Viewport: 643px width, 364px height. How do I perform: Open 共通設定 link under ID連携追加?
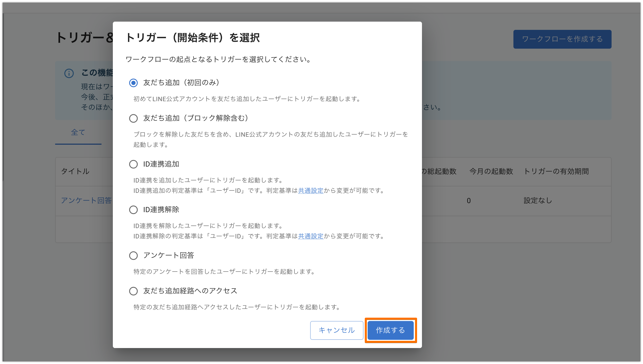coord(310,191)
